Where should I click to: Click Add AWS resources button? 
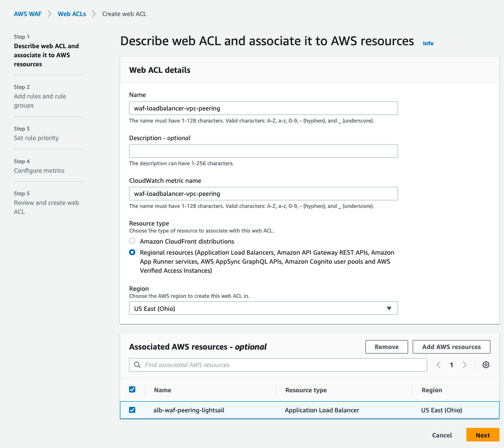coord(451,347)
